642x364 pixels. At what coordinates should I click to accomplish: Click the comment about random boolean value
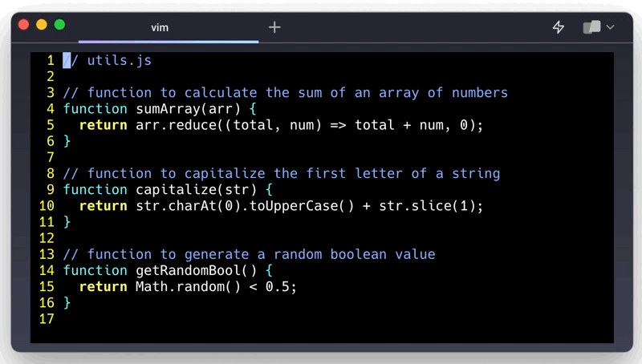point(249,254)
